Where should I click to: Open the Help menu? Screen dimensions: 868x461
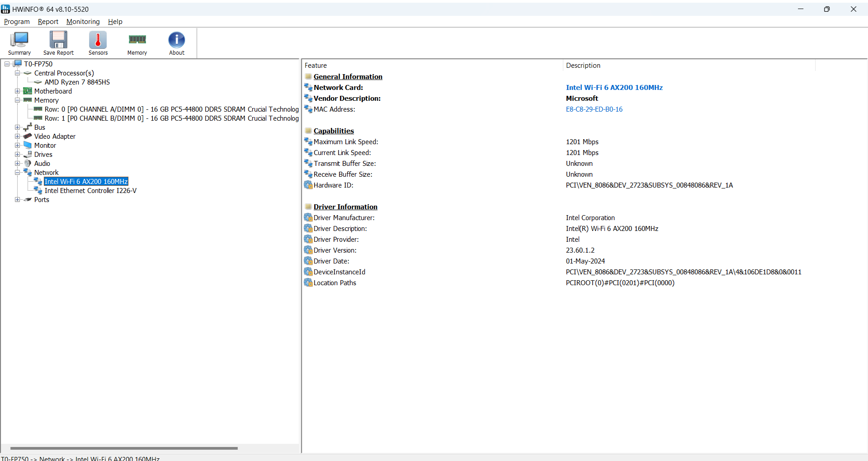coord(115,22)
